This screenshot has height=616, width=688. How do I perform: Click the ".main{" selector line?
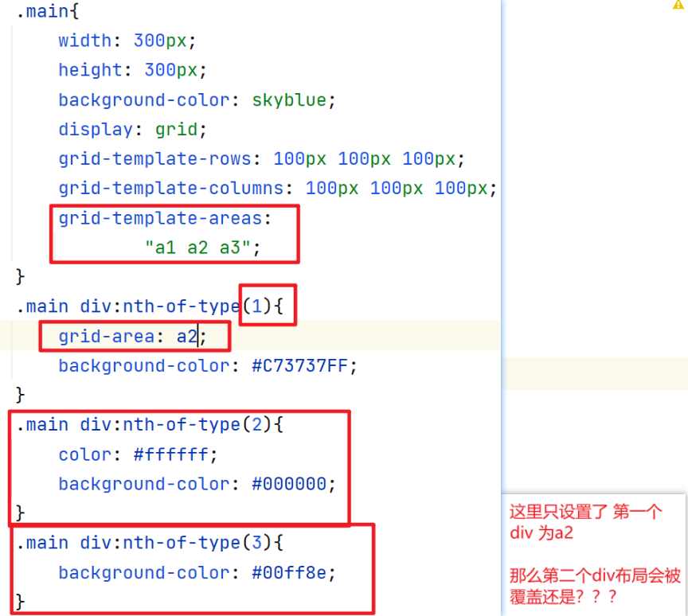tap(48, 11)
